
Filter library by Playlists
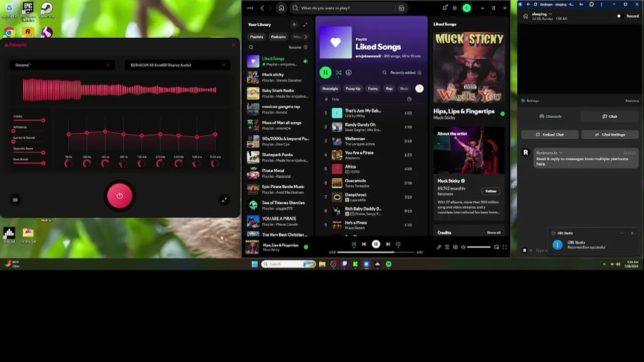pyautogui.click(x=257, y=37)
